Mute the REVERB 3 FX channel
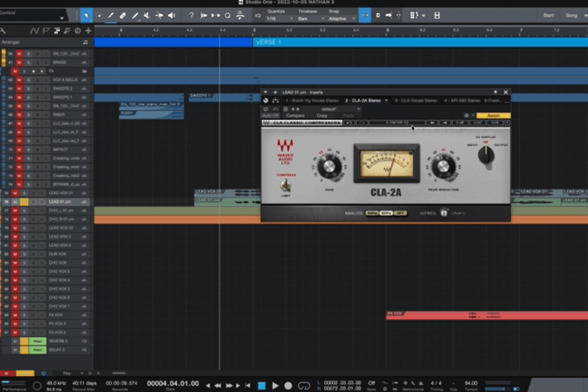The height and width of the screenshot is (392, 588). [x=15, y=341]
